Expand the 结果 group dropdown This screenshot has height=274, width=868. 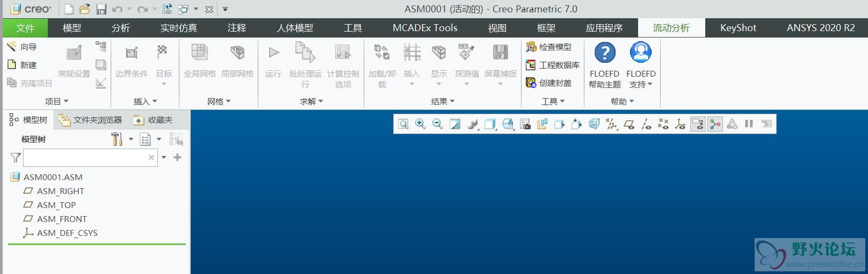[x=443, y=101]
